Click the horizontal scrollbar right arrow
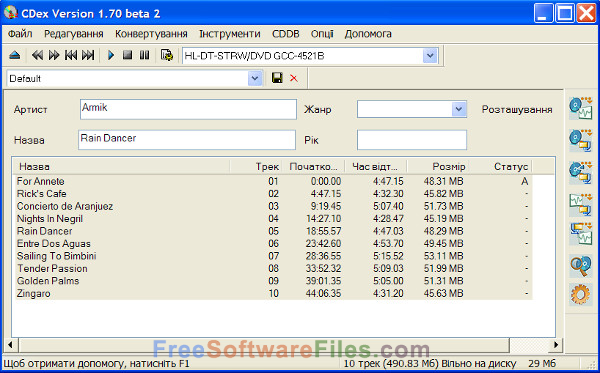 555,345
